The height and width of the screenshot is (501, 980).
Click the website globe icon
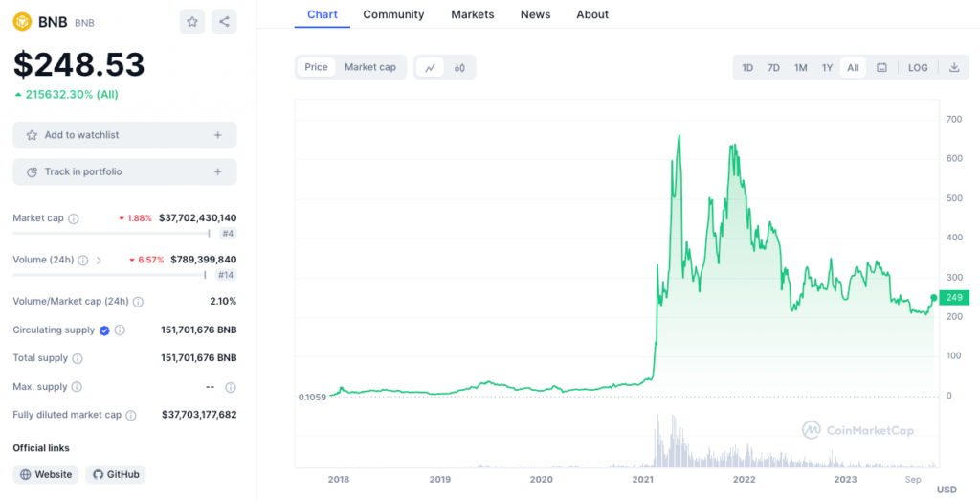(x=26, y=475)
